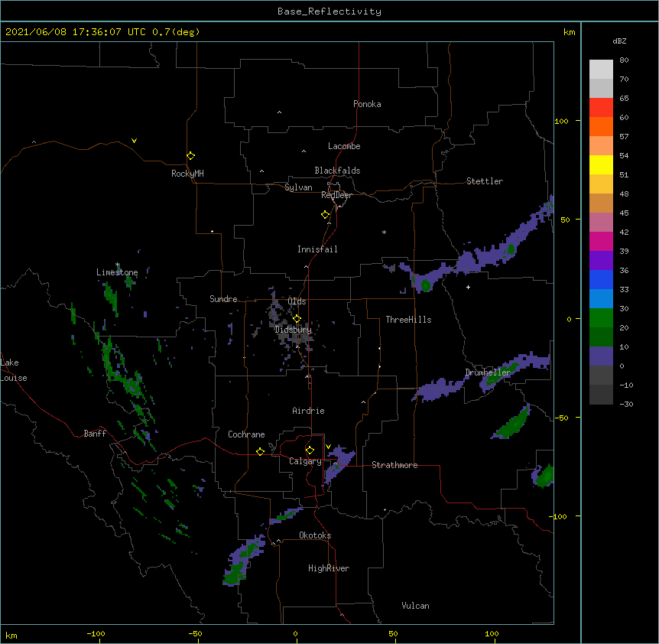Image resolution: width=659 pixels, height=644 pixels.
Task: Select the Banff label
Action: click(x=95, y=434)
